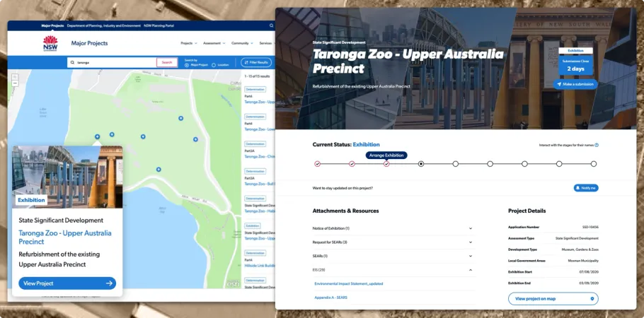Click the location icon in 'View project on map'
Image resolution: width=644 pixels, height=318 pixels.
pyautogui.click(x=592, y=299)
